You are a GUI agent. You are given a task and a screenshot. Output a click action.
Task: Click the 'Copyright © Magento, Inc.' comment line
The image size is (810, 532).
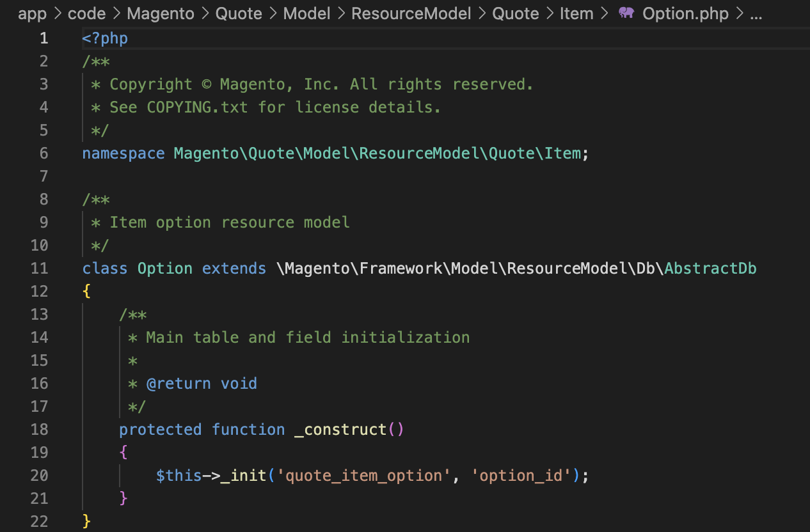(x=321, y=84)
